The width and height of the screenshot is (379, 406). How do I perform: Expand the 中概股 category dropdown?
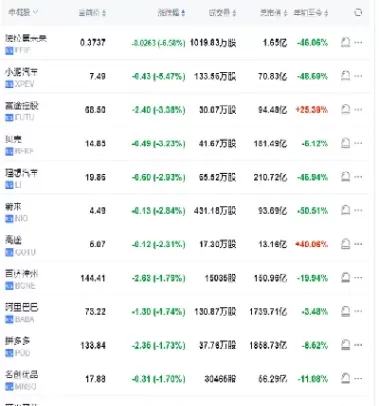pos(23,13)
